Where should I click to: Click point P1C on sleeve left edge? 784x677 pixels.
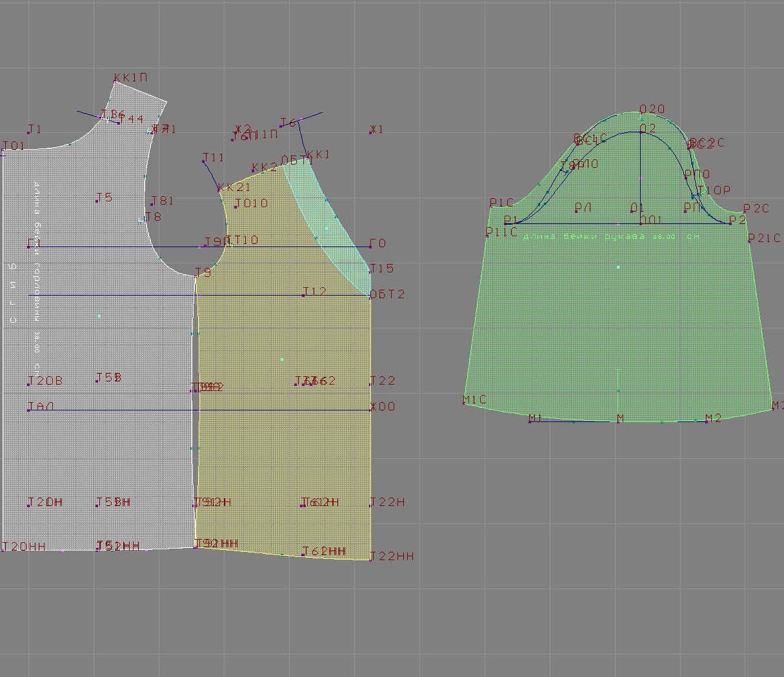(x=491, y=207)
